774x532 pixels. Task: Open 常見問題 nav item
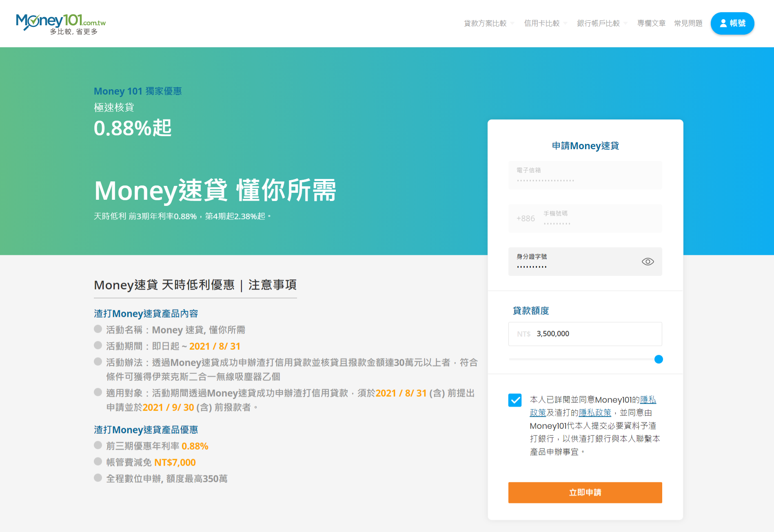point(688,23)
